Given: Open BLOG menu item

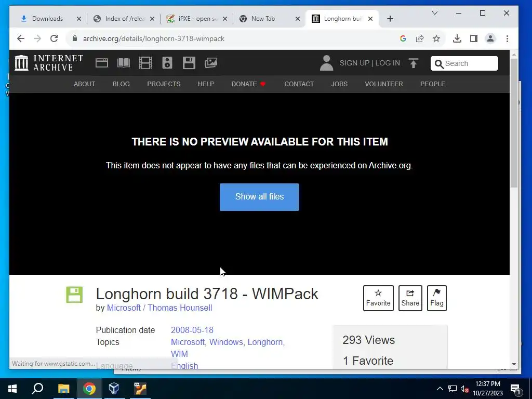Looking at the screenshot, I should [x=121, y=84].
